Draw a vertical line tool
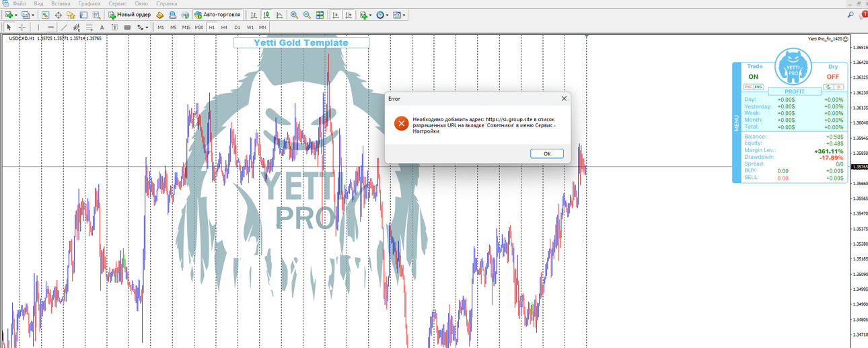This screenshot has height=348, width=868. point(38,28)
